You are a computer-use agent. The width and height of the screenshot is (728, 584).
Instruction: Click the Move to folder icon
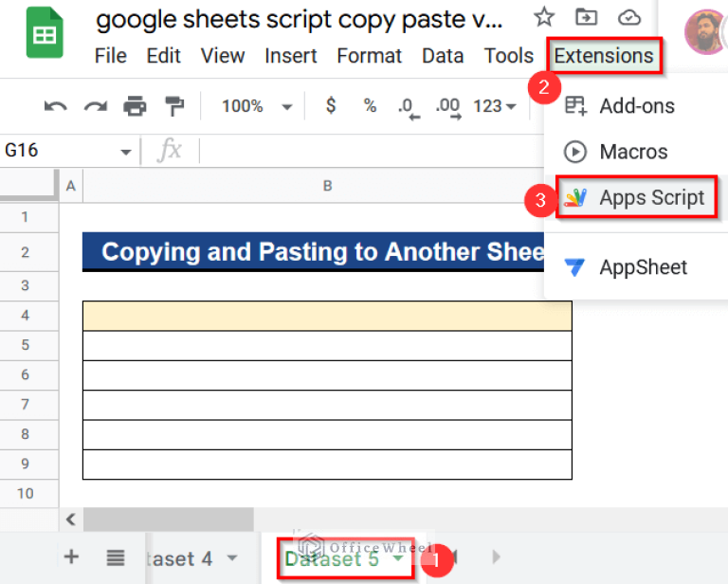point(586,18)
